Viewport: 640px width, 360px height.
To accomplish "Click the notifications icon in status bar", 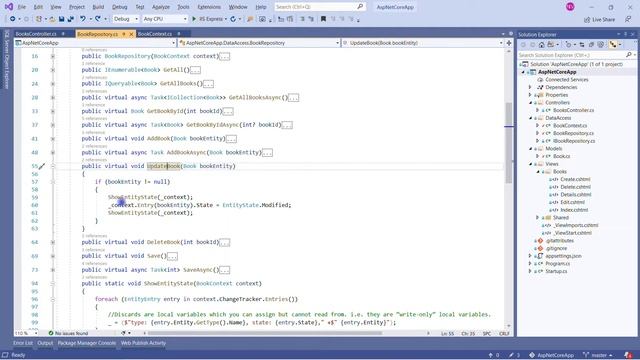I will coord(629,355).
